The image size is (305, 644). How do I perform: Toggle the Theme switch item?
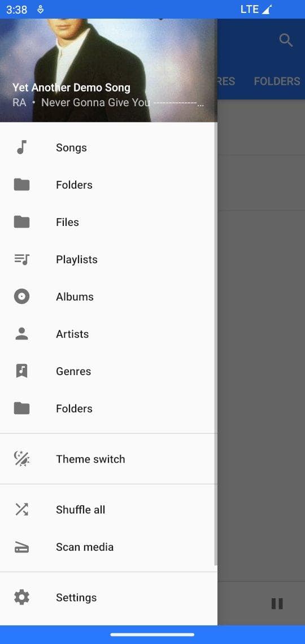point(109,459)
